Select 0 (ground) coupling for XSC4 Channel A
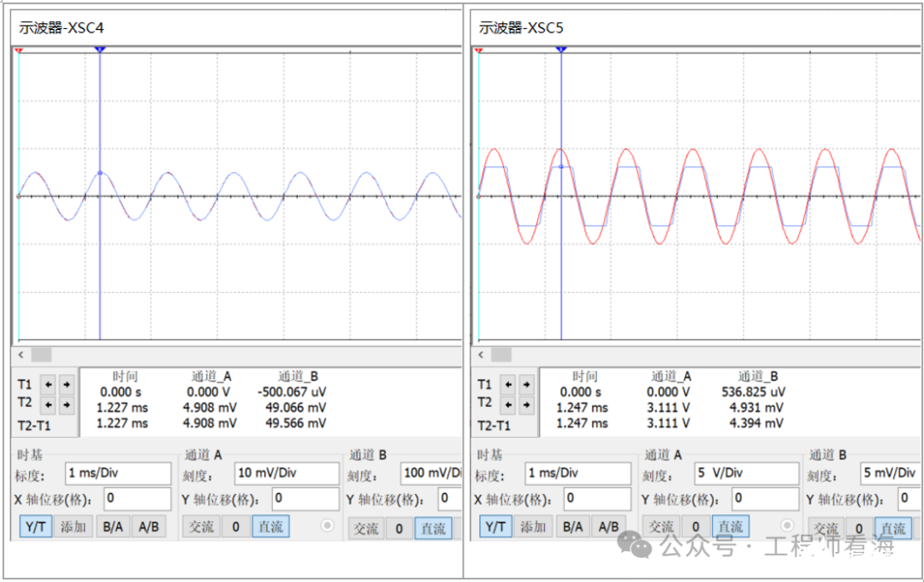924x582 pixels. pyautogui.click(x=235, y=527)
